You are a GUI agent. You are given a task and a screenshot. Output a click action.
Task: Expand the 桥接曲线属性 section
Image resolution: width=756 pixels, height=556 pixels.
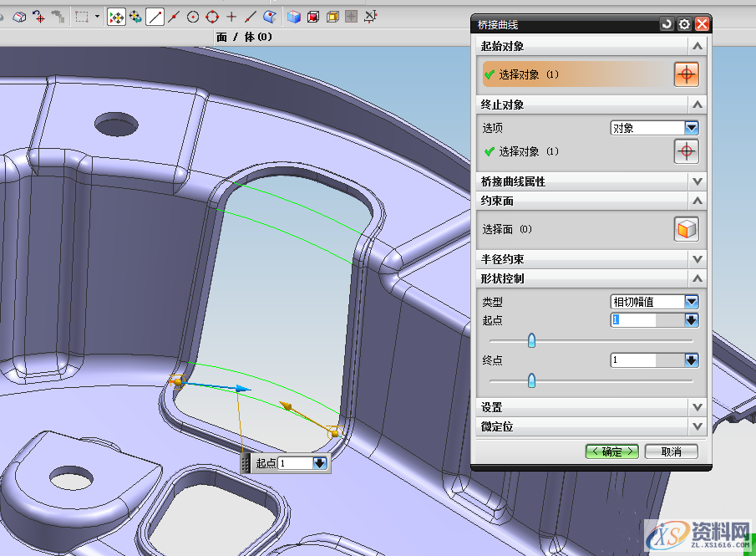point(697,181)
